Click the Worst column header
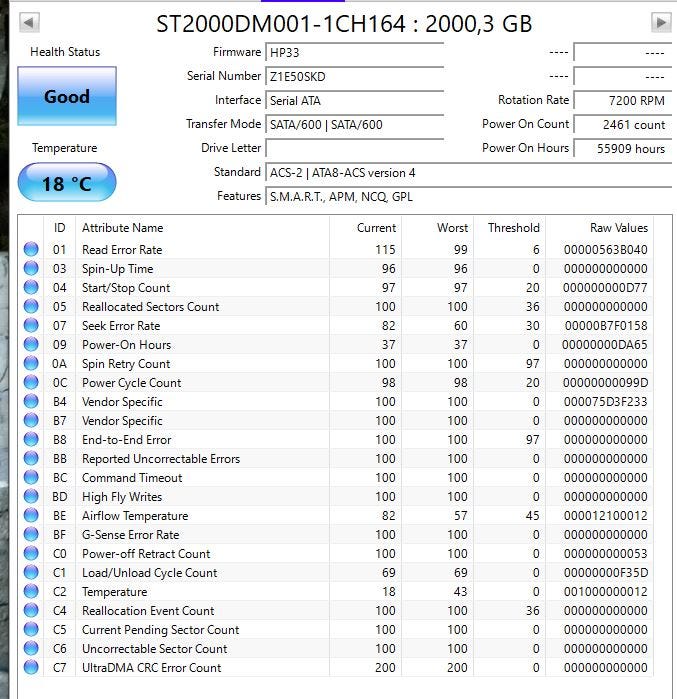Screen dimensions: 677x699 (x=438, y=228)
